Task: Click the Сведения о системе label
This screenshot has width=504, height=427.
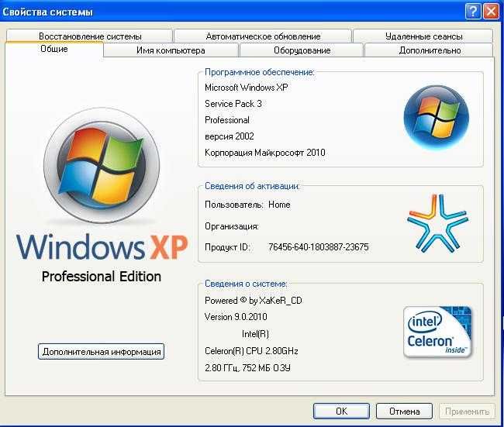Action: 246,284
